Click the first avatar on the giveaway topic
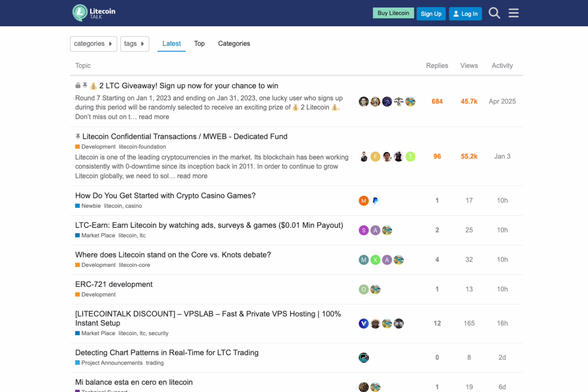This screenshot has width=588, height=392. pyautogui.click(x=363, y=101)
